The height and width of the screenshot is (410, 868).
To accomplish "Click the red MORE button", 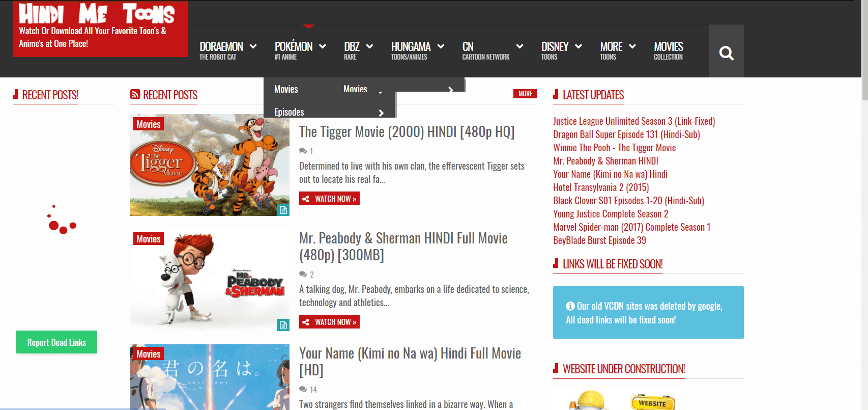I will click(525, 94).
